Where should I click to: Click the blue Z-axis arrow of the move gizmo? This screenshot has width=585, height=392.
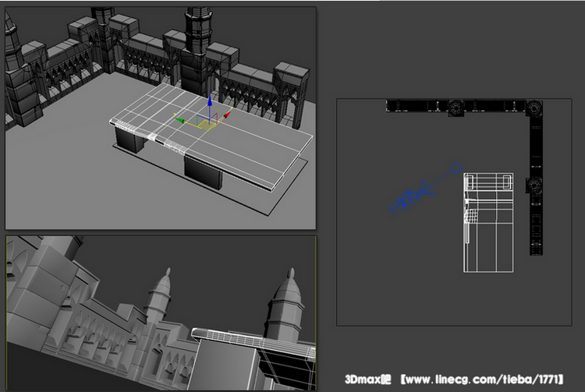tap(210, 101)
